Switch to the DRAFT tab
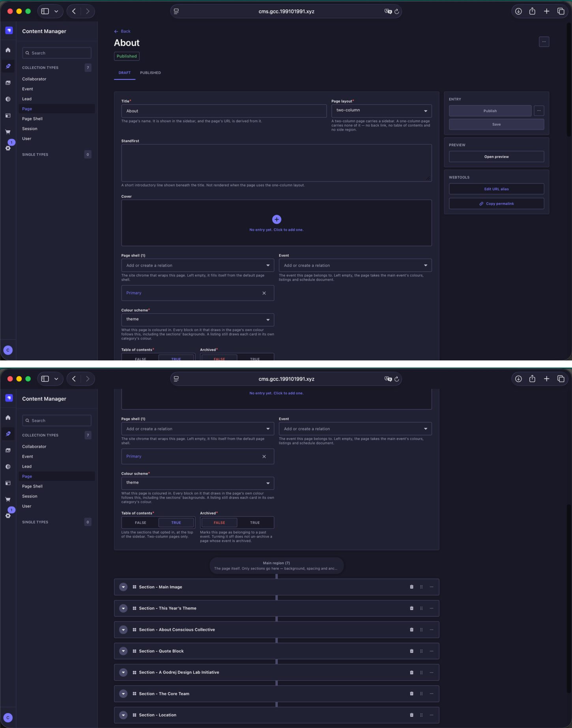Screen dimensions: 572x728 125,73
